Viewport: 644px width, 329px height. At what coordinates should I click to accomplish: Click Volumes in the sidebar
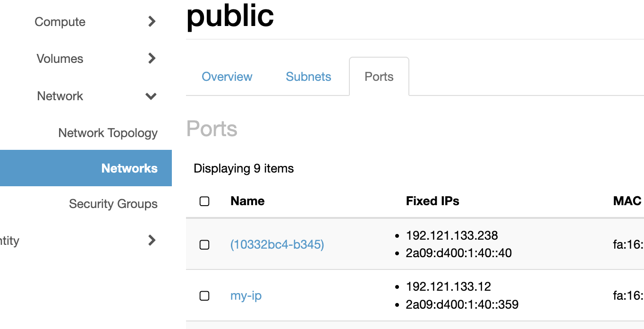point(59,58)
